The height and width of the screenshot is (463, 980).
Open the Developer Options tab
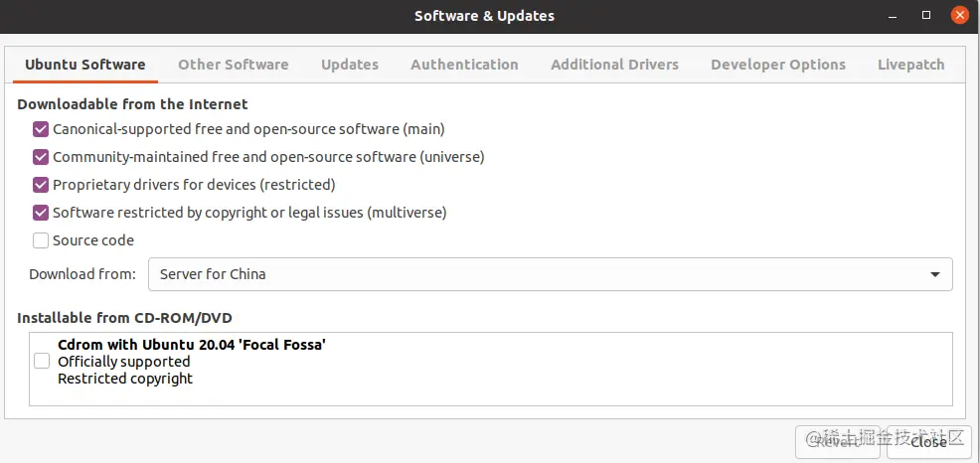click(777, 65)
